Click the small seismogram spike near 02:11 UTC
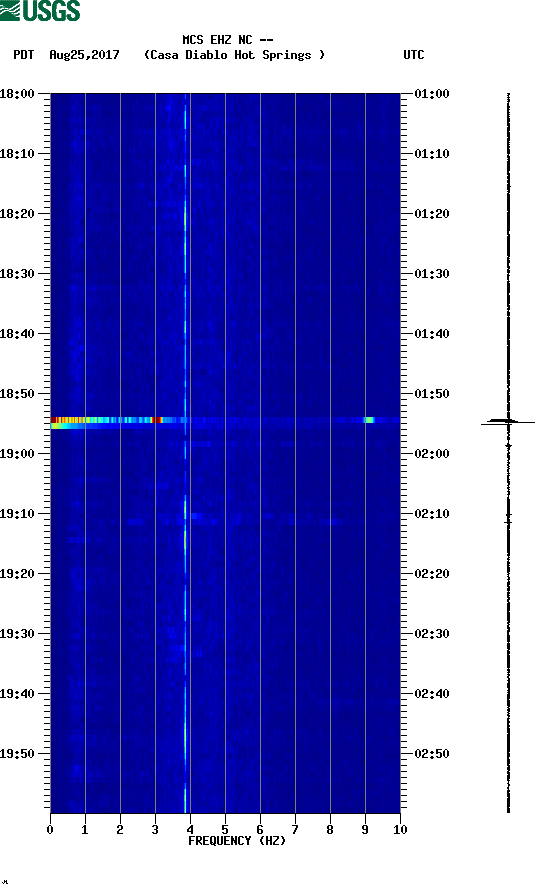 pos(508,522)
